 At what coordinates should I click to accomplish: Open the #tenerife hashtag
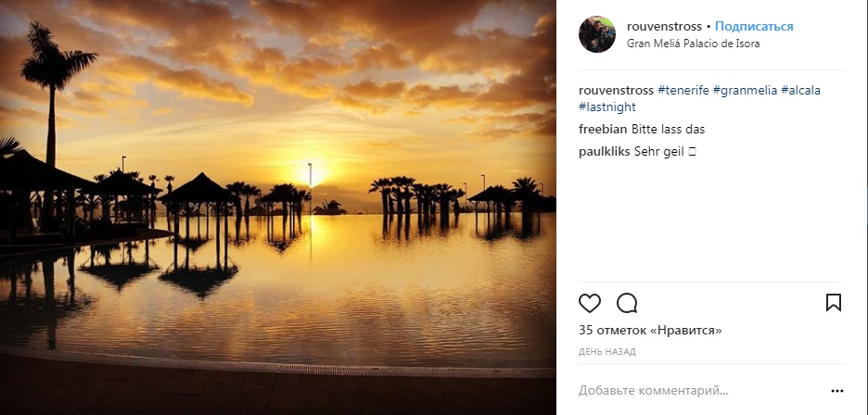coord(683,90)
